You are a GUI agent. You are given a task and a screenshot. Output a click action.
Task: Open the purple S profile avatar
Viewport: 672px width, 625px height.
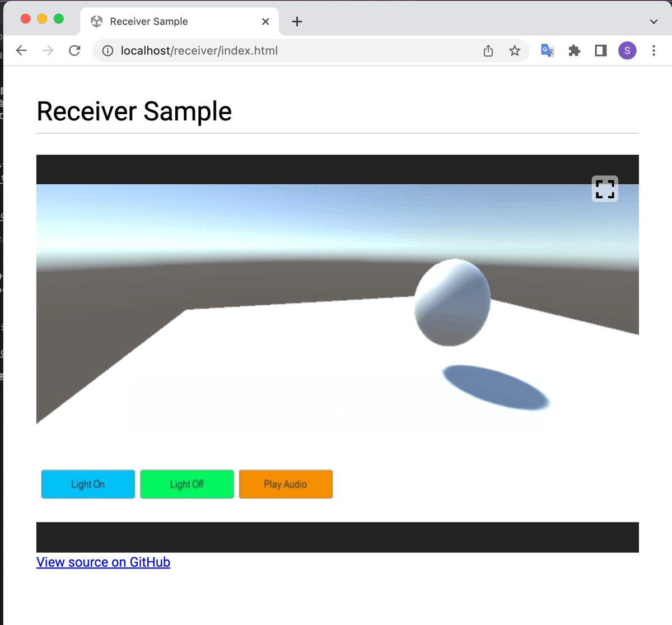pos(627,50)
